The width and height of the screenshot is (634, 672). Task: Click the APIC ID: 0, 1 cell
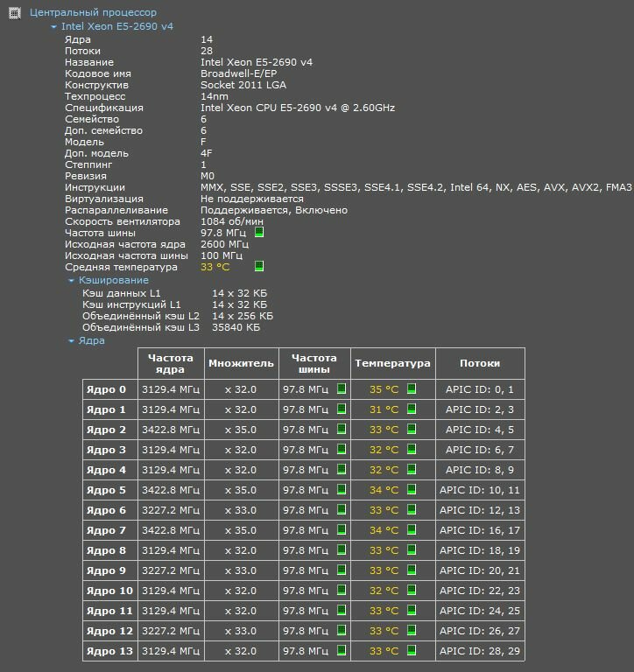tap(480, 389)
